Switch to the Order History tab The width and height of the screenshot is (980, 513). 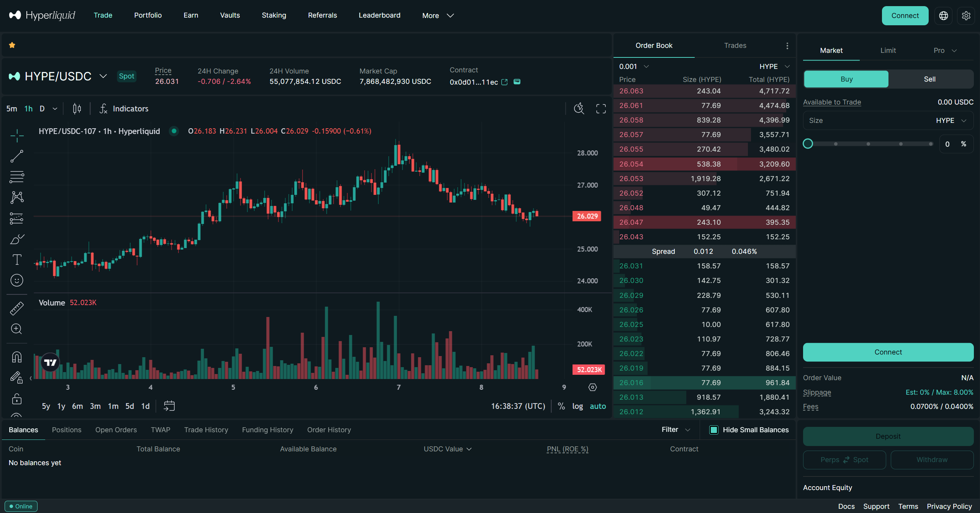pos(329,430)
